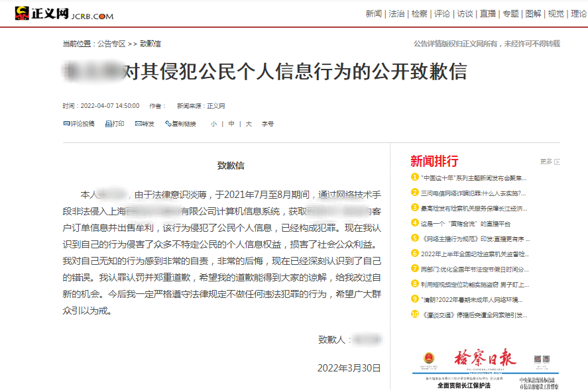Open the 检察 navigation menu item

tap(419, 14)
